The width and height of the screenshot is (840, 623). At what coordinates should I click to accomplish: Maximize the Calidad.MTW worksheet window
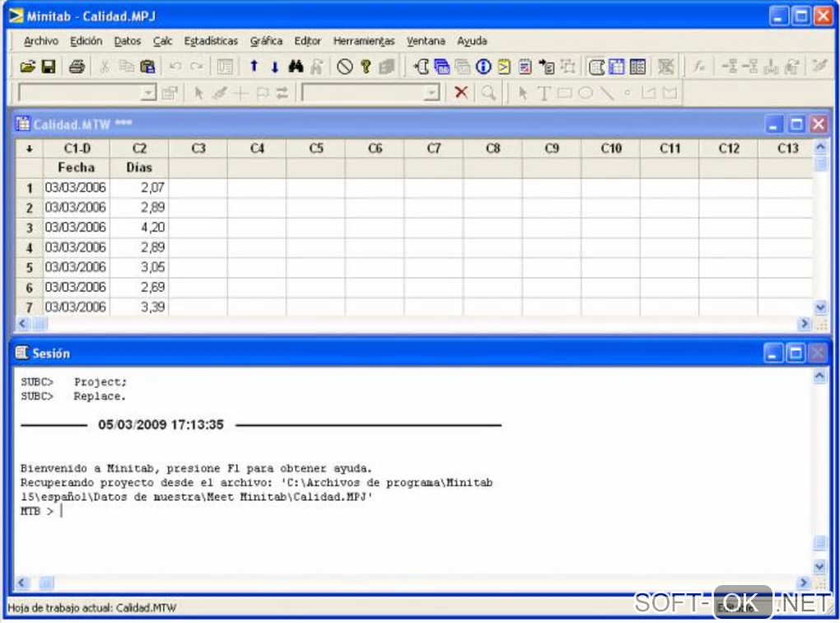(796, 124)
